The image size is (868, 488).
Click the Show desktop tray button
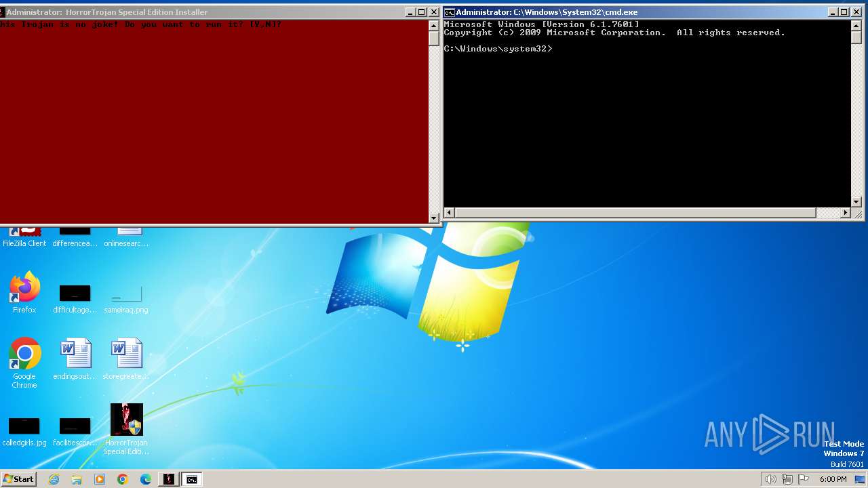coord(860,479)
